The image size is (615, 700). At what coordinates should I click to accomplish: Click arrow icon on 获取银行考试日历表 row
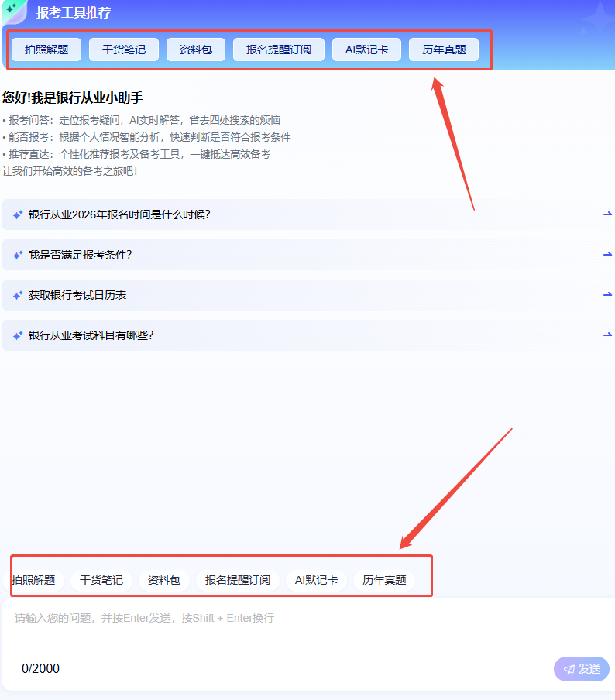[607, 295]
